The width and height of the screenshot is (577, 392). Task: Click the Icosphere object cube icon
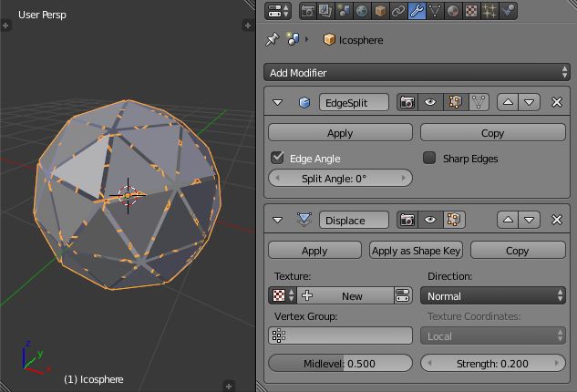point(329,39)
